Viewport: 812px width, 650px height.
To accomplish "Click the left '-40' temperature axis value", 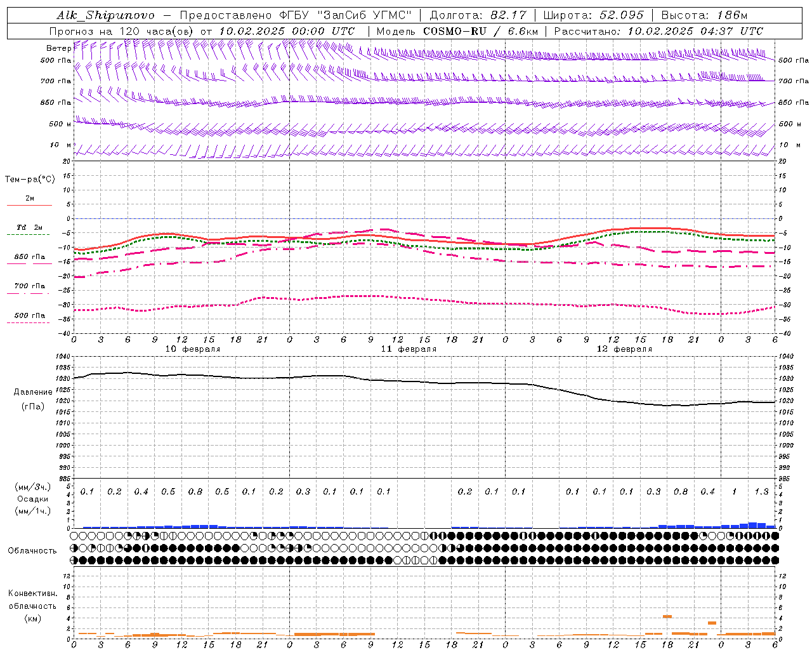I will click(65, 333).
